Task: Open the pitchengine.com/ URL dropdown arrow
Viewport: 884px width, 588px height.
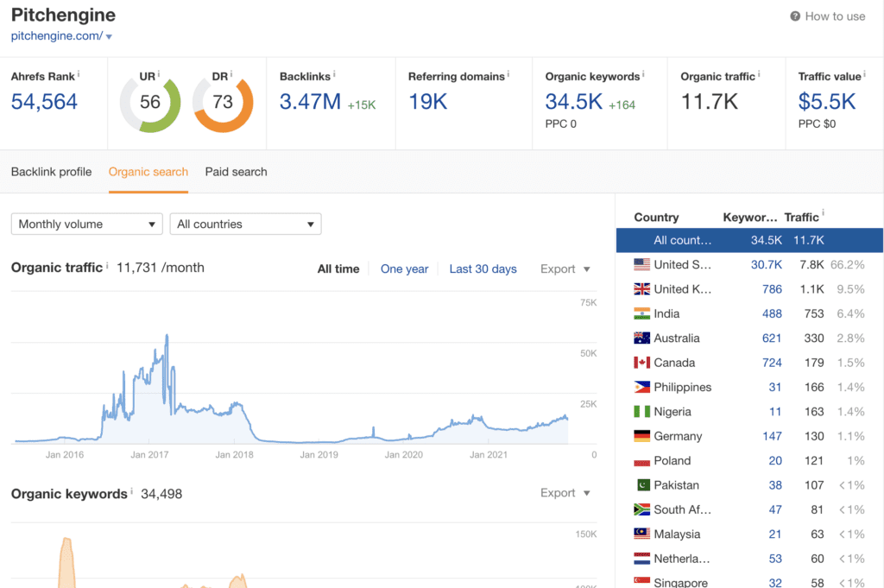Action: (x=109, y=36)
